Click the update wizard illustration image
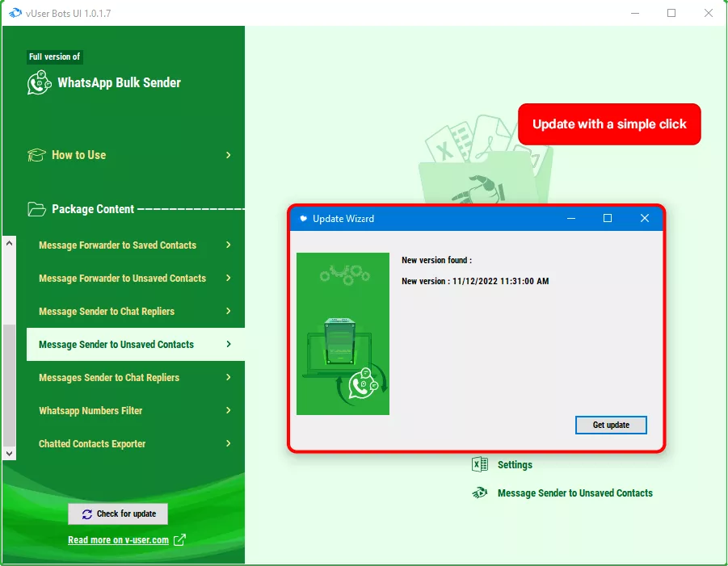This screenshot has width=728, height=566. [343, 333]
